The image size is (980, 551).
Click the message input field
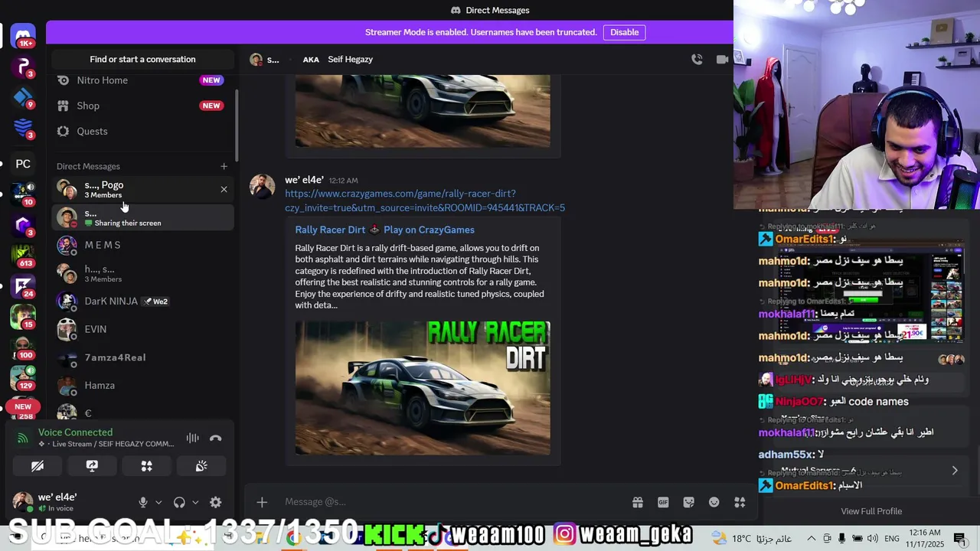pyautogui.click(x=452, y=502)
